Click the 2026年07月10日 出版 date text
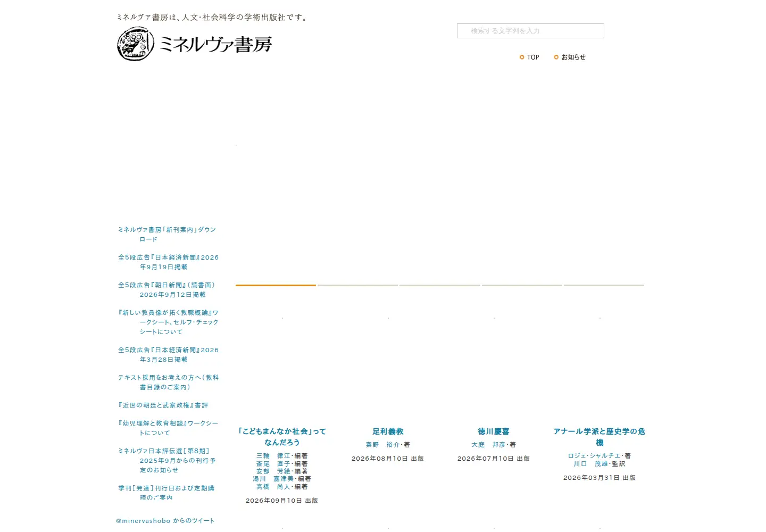766x532 pixels. click(494, 459)
